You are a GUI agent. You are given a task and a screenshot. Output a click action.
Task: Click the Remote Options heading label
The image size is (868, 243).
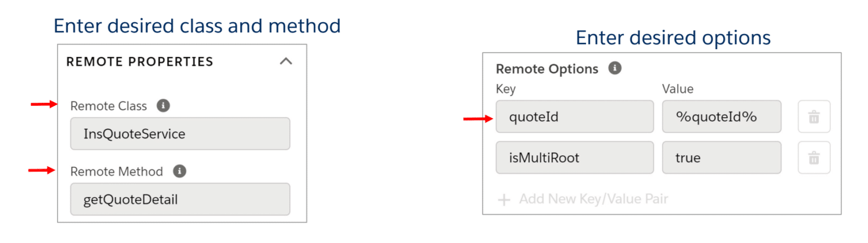coord(546,69)
